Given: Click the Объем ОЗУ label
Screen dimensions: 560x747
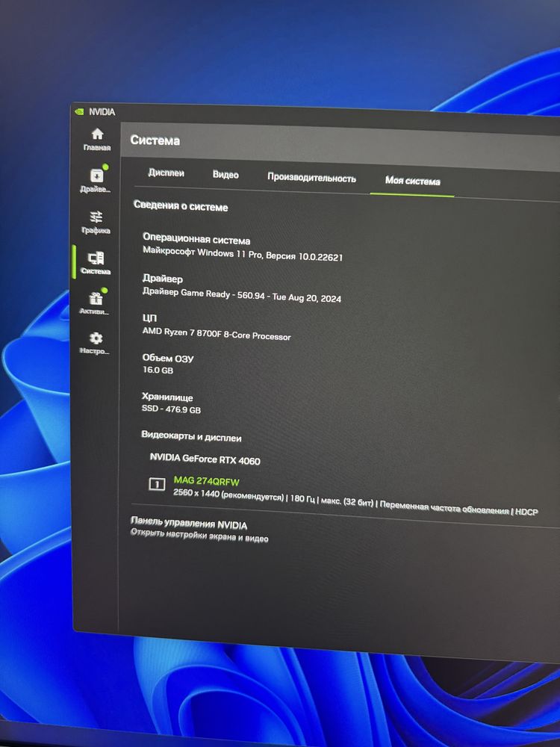Looking at the screenshot, I should pyautogui.click(x=168, y=358).
